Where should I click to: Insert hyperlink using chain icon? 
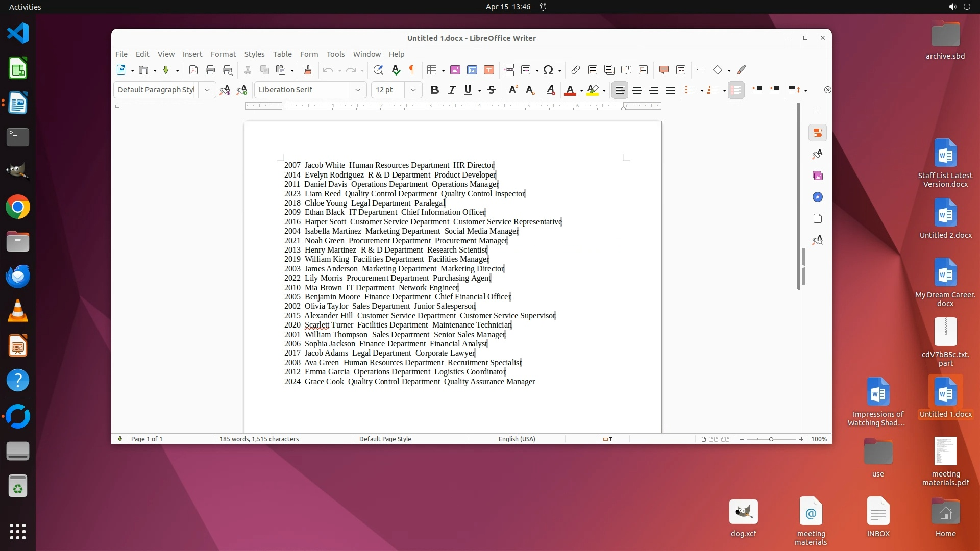pos(575,70)
